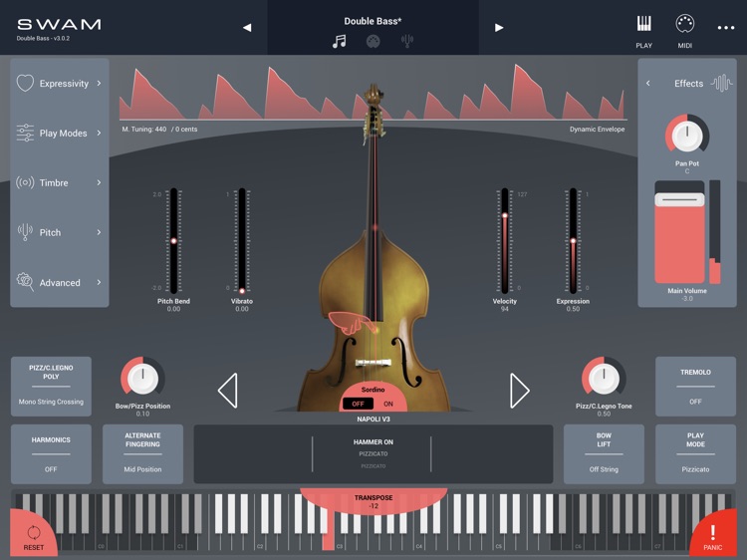
Task: Click the Main Volume fader handle
Action: pyautogui.click(x=679, y=199)
